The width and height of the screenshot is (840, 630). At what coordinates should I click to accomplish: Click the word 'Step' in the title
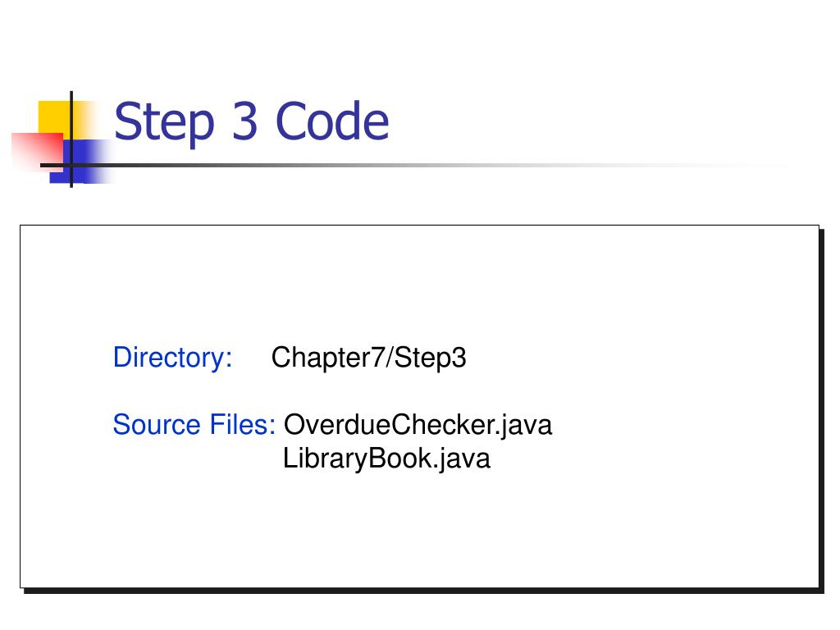[x=164, y=124]
